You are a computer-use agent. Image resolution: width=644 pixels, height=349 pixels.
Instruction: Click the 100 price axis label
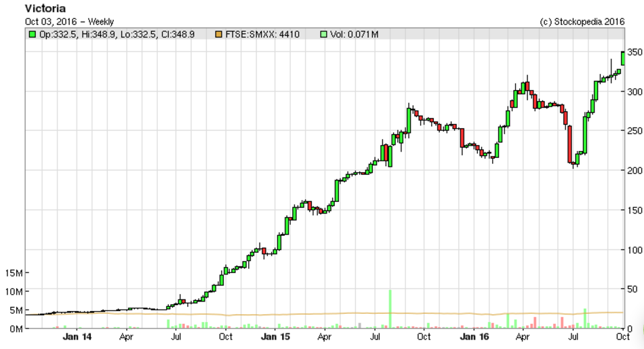pyautogui.click(x=635, y=250)
